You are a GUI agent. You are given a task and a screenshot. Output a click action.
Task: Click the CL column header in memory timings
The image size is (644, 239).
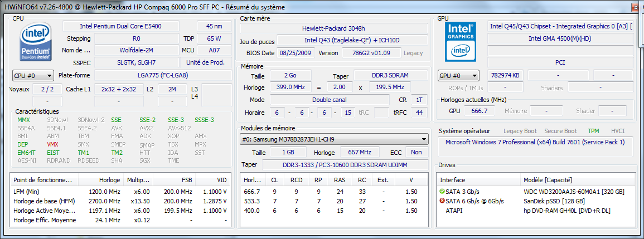tap(274, 181)
